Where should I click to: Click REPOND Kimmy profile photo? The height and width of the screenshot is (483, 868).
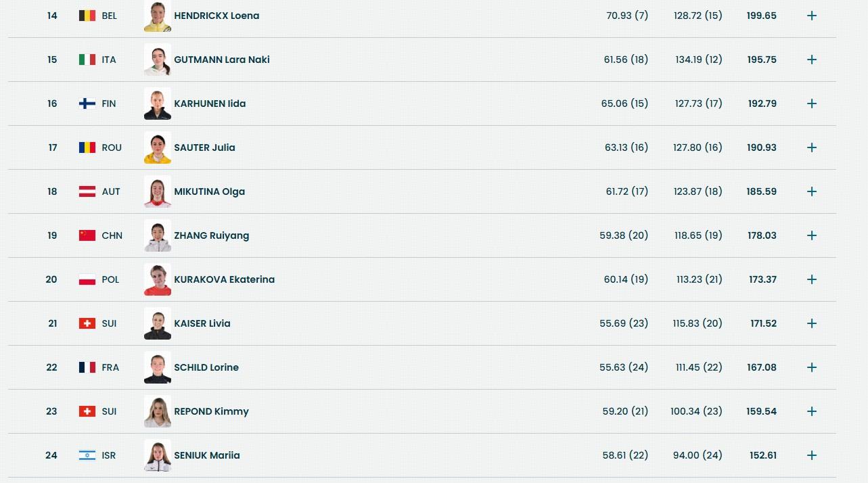(158, 411)
